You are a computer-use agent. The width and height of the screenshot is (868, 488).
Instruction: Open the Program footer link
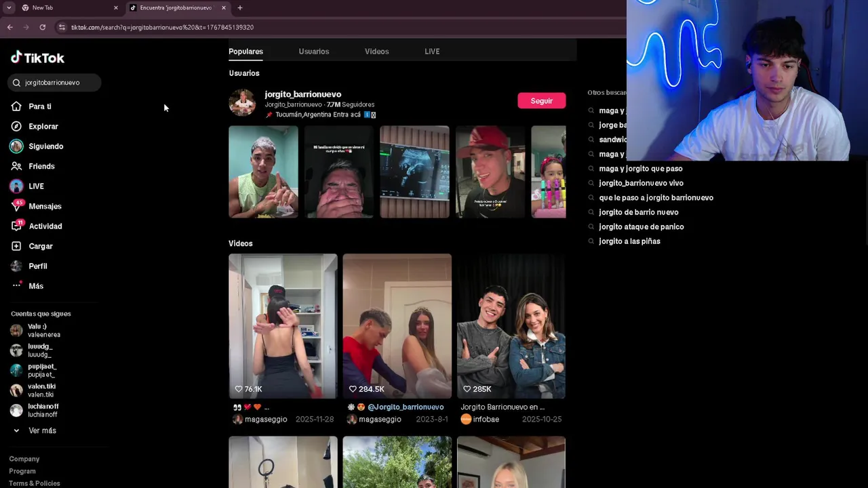22,471
